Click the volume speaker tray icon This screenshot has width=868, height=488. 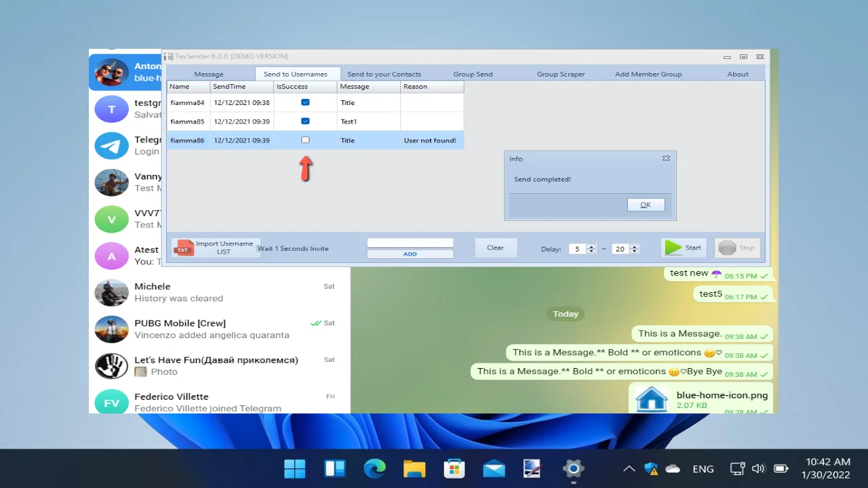pyautogui.click(x=759, y=468)
